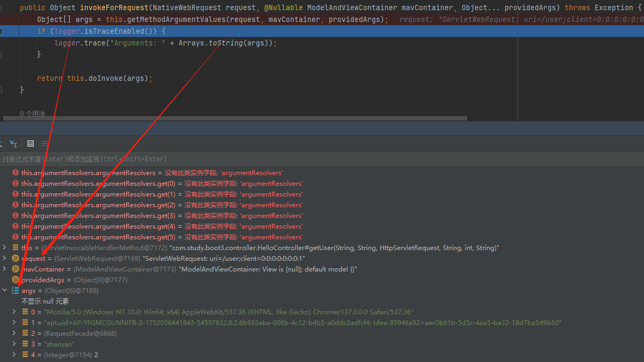This screenshot has height=362, width=644.
Task: Click the doInvoke(args) call in the return statement
Action: coord(119,78)
